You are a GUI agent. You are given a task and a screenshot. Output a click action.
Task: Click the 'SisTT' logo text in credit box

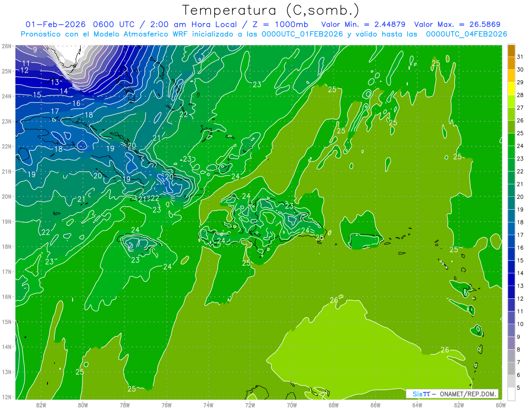[x=421, y=394]
